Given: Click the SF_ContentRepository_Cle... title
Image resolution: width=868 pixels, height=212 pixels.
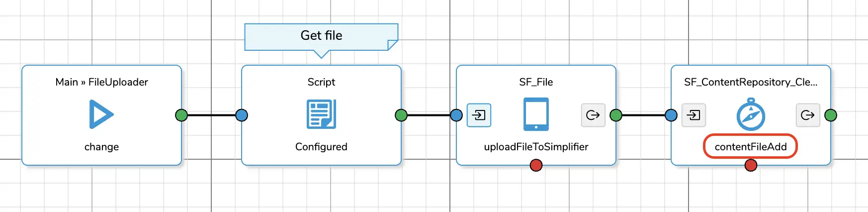Looking at the screenshot, I should pyautogui.click(x=751, y=82).
